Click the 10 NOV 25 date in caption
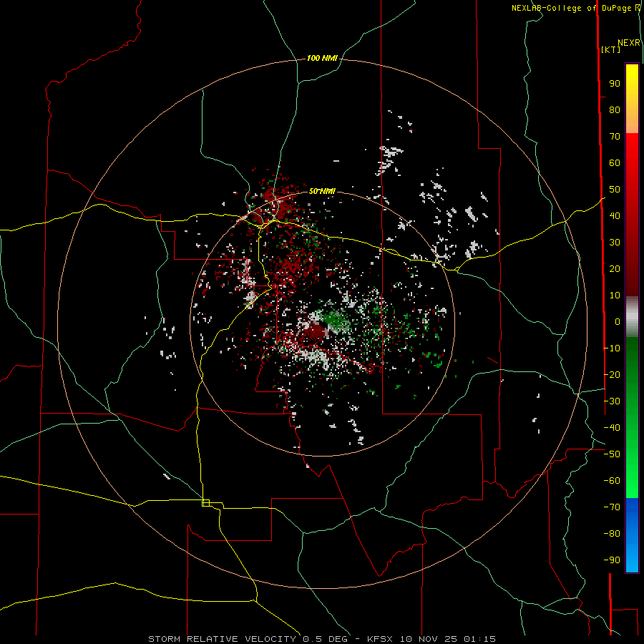The image size is (644, 644). [x=429, y=639]
